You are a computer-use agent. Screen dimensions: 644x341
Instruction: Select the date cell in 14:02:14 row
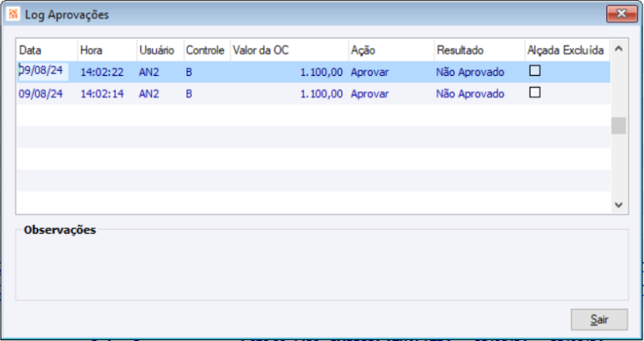click(x=41, y=94)
